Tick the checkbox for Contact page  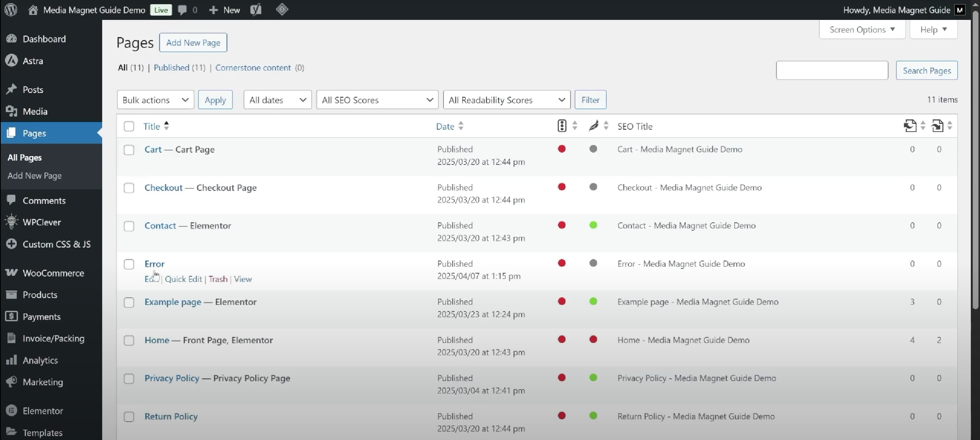pyautogui.click(x=129, y=226)
